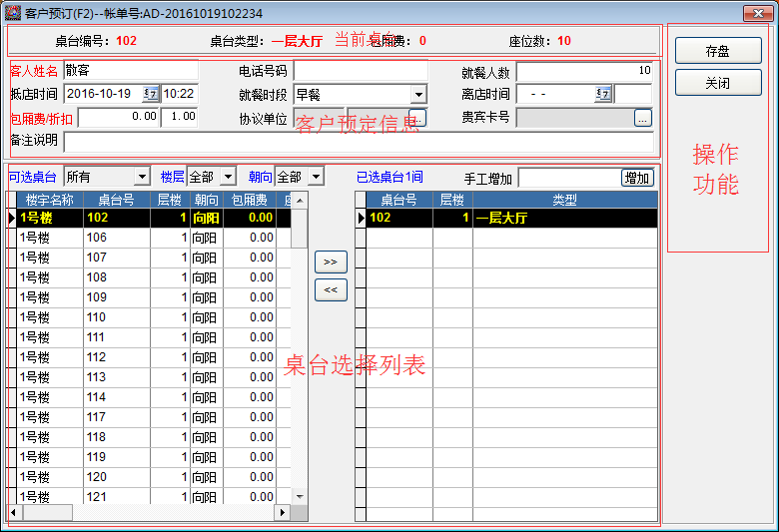Click the 存盘 save button

pos(717,51)
